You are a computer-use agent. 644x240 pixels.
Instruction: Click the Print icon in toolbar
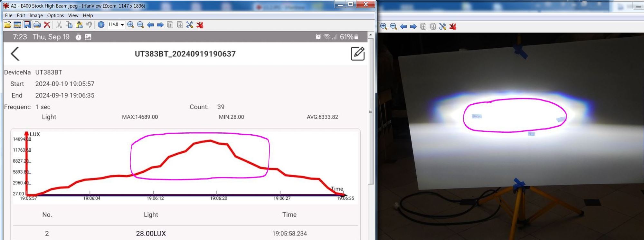point(37,25)
